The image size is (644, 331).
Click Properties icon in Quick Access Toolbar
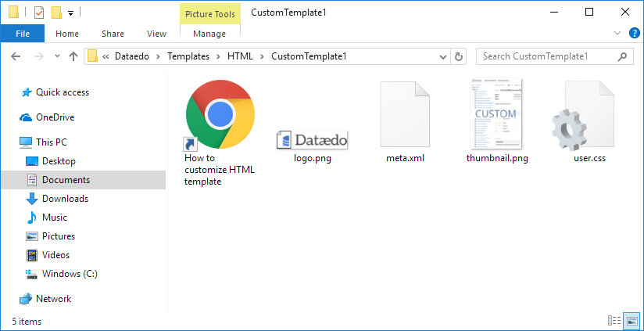[39, 13]
